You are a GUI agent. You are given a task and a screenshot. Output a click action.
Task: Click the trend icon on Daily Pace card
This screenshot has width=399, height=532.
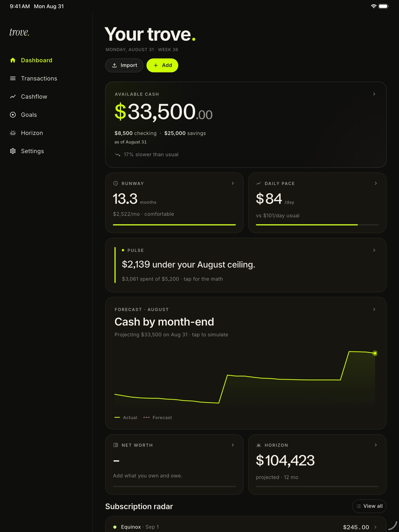pos(259,183)
